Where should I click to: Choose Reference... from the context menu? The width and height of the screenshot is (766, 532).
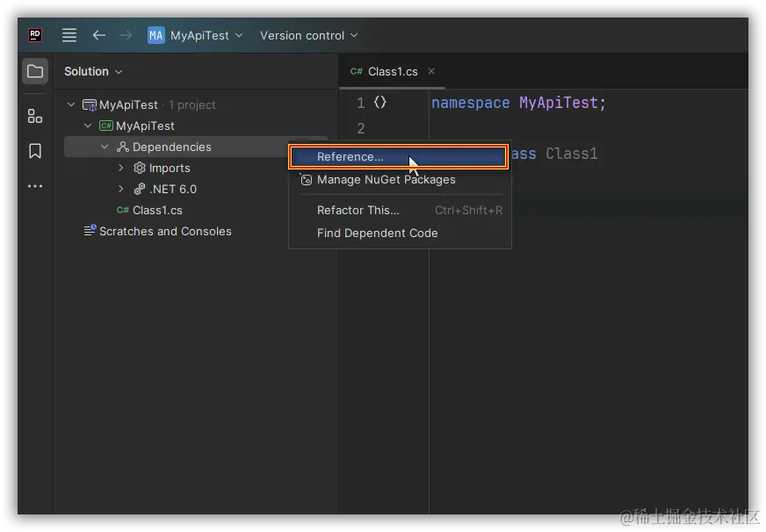pyautogui.click(x=399, y=156)
